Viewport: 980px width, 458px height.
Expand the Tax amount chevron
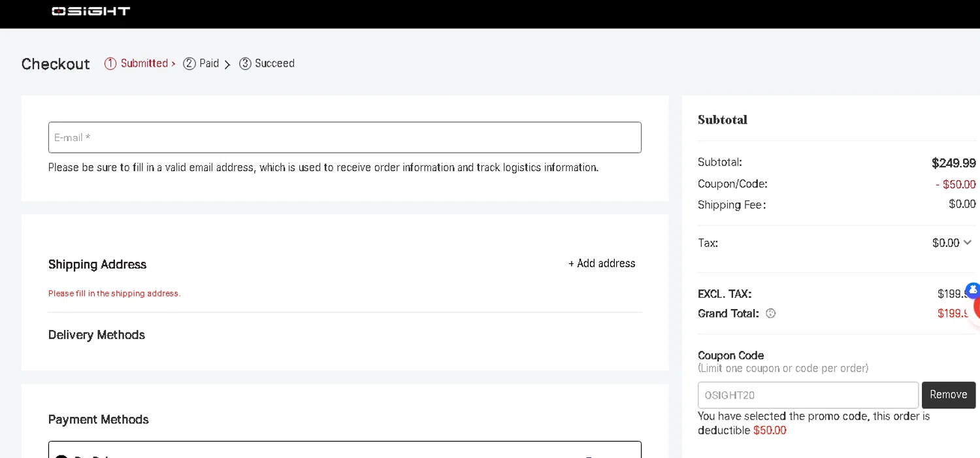pos(968,243)
